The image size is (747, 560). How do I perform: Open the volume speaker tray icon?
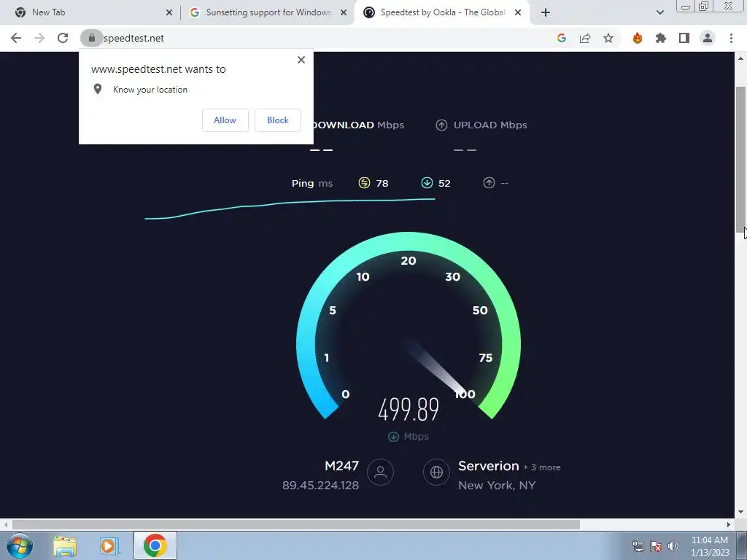tap(673, 546)
